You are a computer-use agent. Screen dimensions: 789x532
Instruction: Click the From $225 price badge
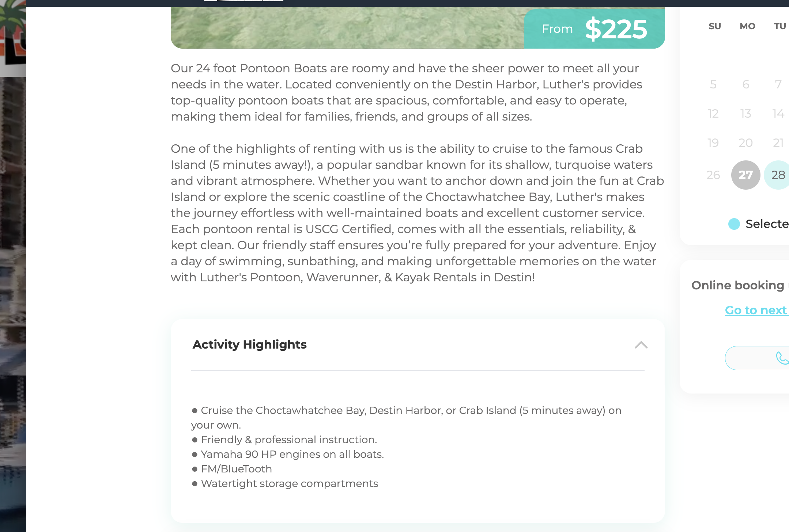click(x=594, y=29)
